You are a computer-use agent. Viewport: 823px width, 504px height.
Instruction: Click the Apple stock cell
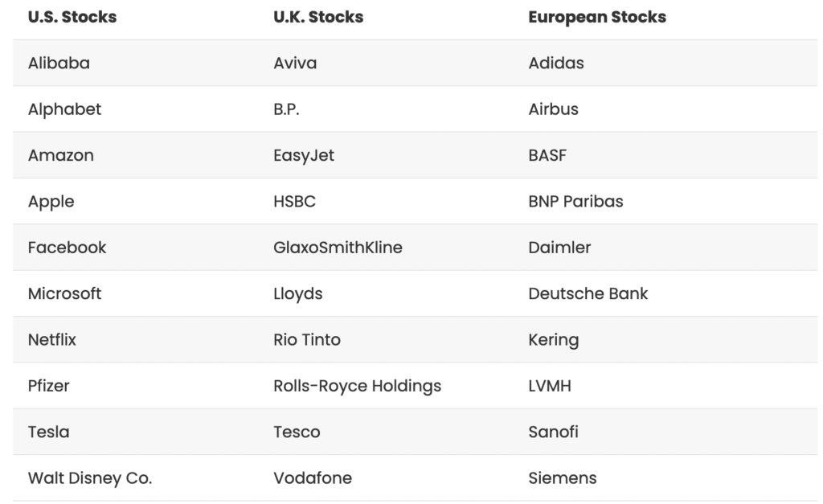point(51,201)
